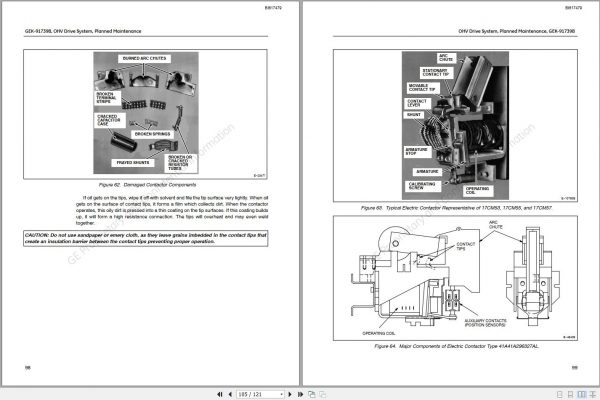Click the contactor line drawing in Figure 64
This screenshot has height=400, width=600.
(455, 278)
